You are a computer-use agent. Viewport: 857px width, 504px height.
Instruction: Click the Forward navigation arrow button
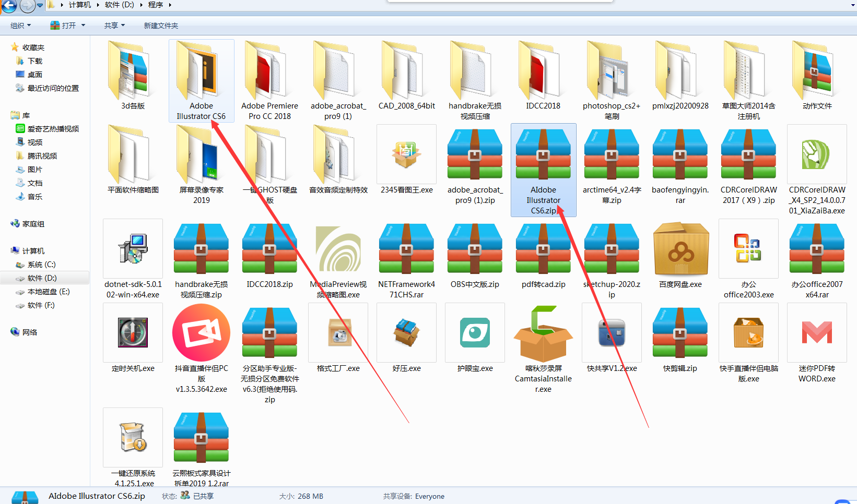pos(27,6)
